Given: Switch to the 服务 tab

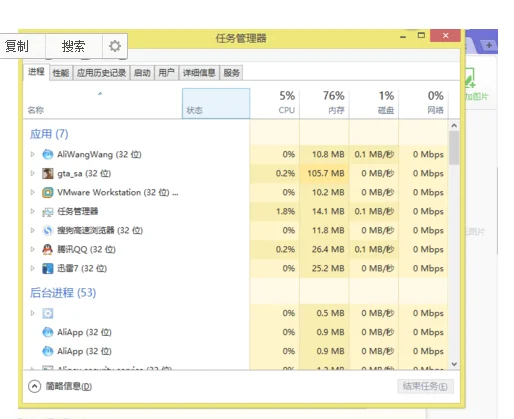Looking at the screenshot, I should [x=231, y=73].
